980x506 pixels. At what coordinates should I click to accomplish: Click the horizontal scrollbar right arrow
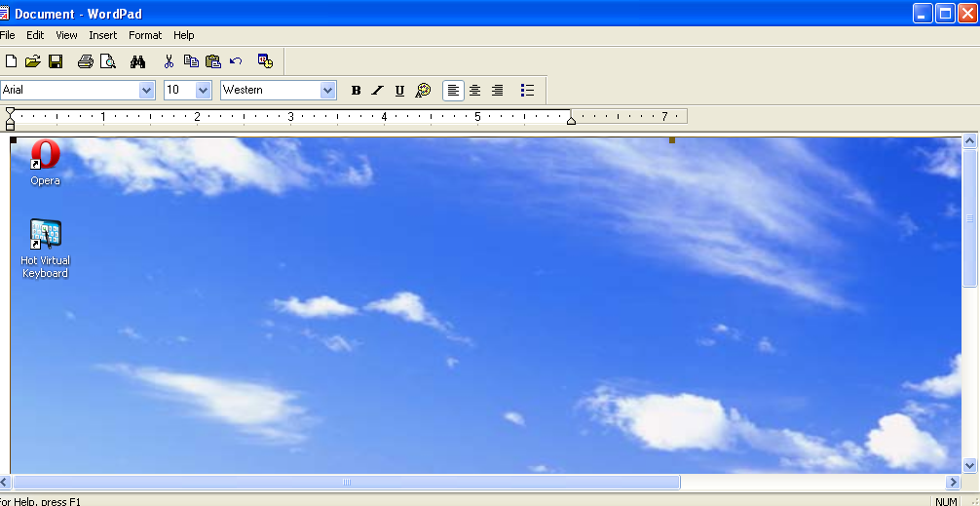[953, 482]
